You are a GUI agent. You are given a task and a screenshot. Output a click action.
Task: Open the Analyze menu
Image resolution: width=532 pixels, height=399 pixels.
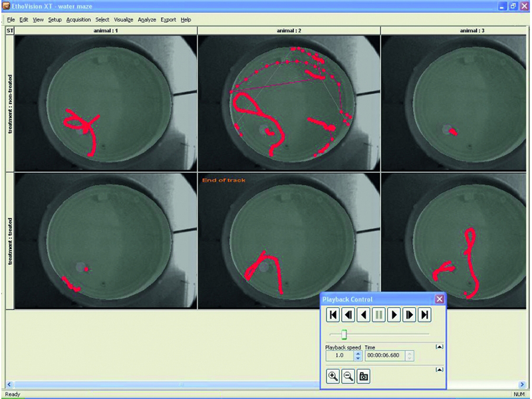[x=147, y=20]
